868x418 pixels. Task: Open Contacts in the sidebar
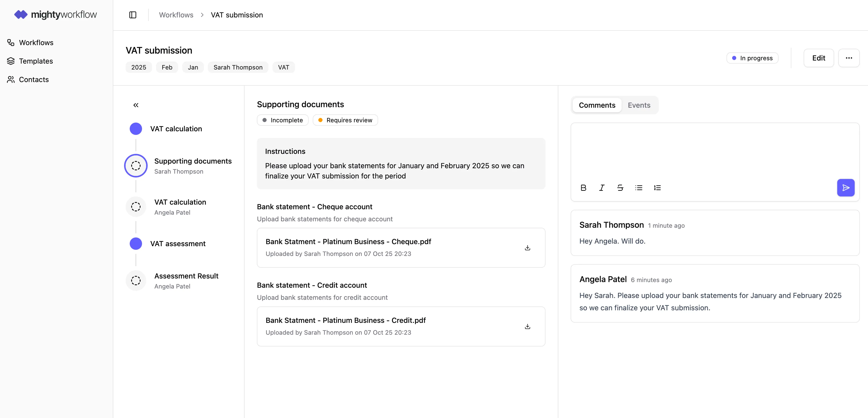[x=34, y=79]
